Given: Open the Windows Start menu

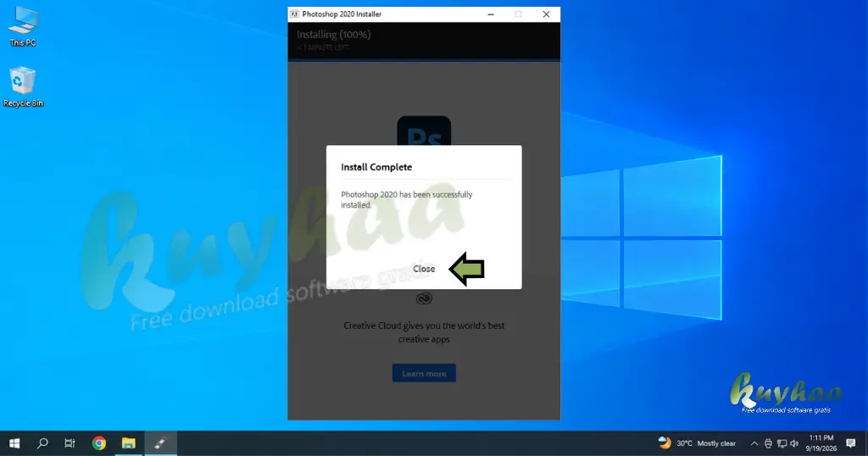Looking at the screenshot, I should [x=15, y=443].
